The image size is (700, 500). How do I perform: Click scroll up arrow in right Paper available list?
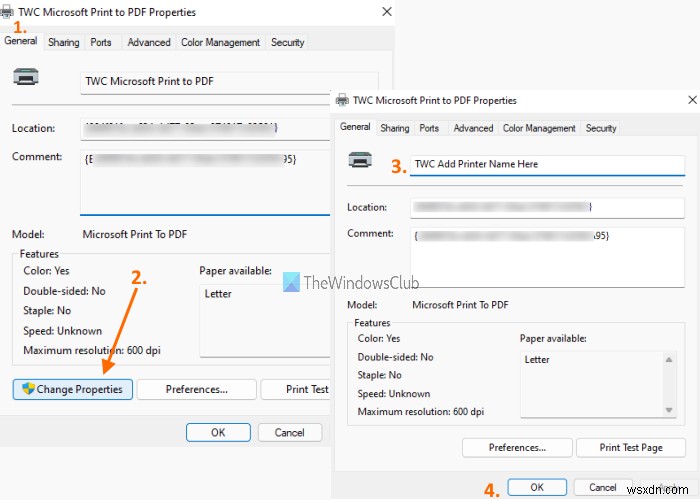pos(669,359)
